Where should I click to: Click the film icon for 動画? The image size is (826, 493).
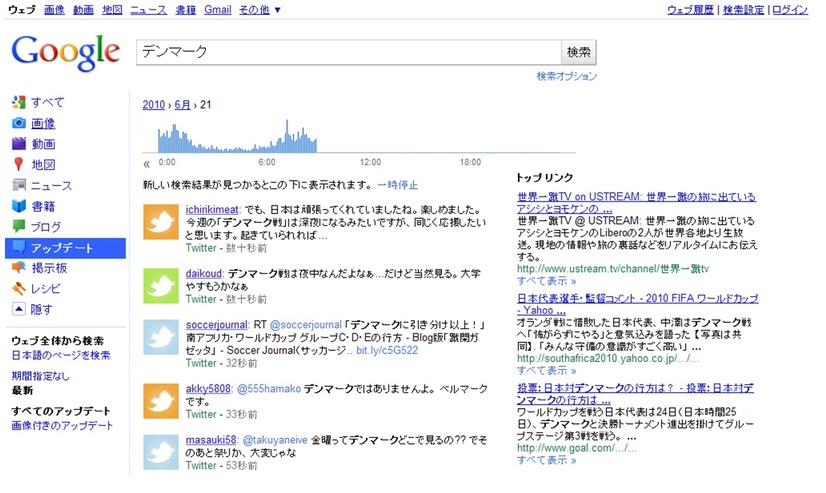18,143
